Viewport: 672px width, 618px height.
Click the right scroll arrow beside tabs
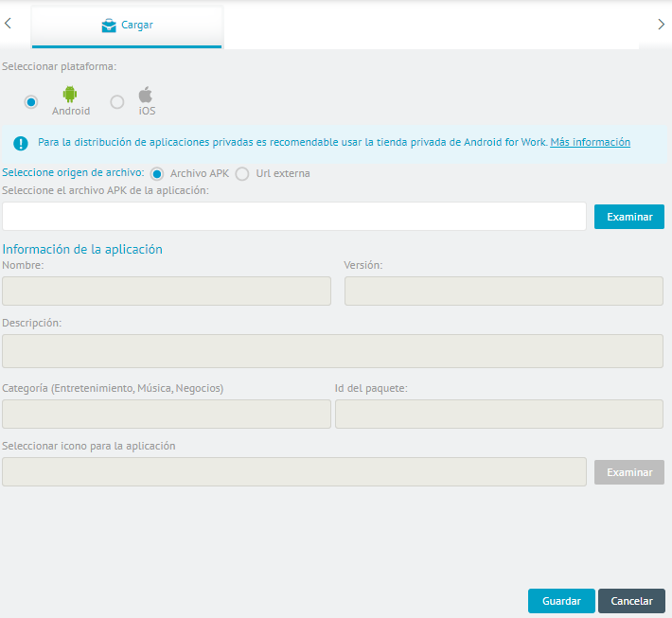coord(661,25)
